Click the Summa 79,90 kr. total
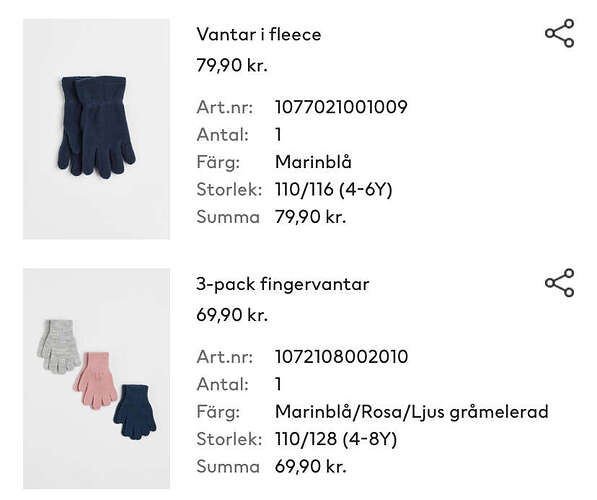Viewport: 597px width, 500px height. (310, 217)
